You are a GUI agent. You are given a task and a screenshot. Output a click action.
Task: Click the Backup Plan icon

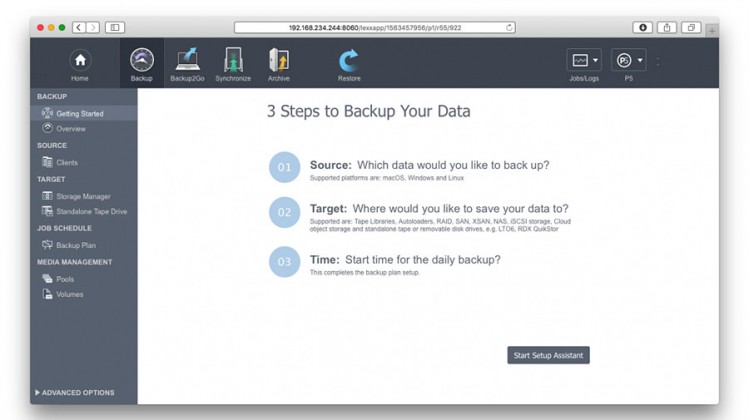[x=47, y=245]
